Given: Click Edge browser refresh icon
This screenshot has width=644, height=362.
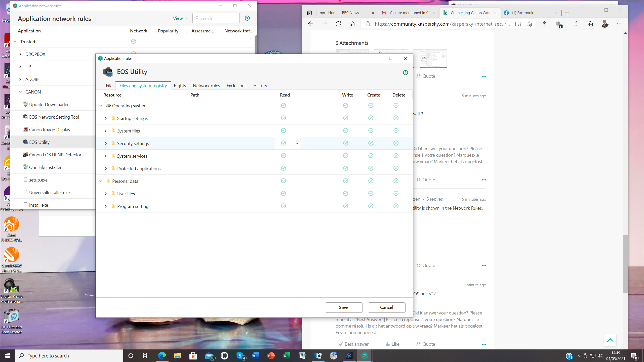Looking at the screenshot, I should click(338, 24).
